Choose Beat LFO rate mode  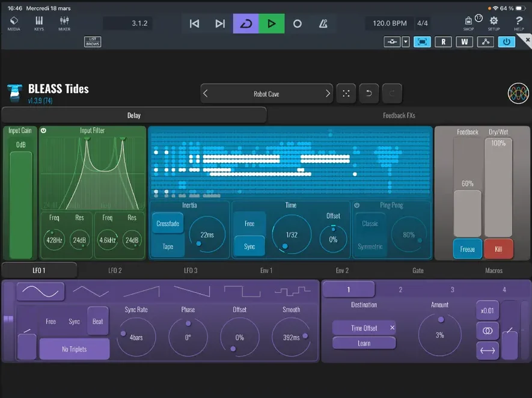click(98, 321)
